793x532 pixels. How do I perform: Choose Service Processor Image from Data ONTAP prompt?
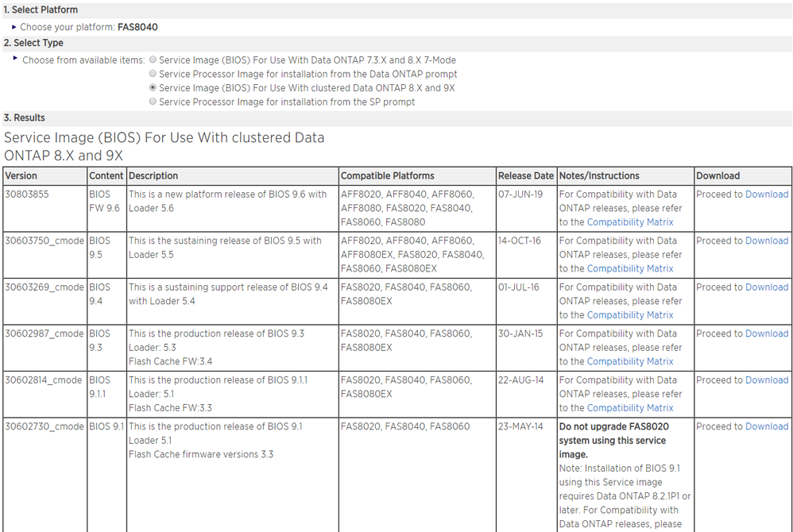[153, 74]
